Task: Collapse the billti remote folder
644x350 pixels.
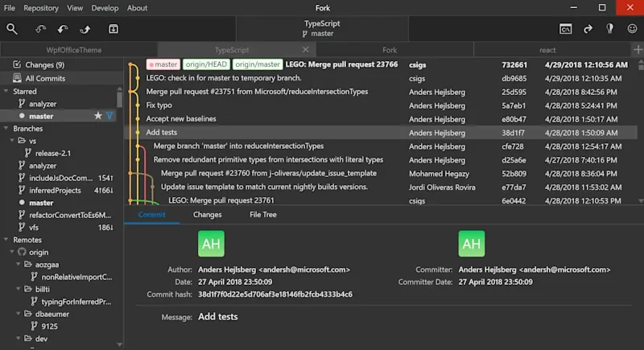Action: click(x=19, y=289)
